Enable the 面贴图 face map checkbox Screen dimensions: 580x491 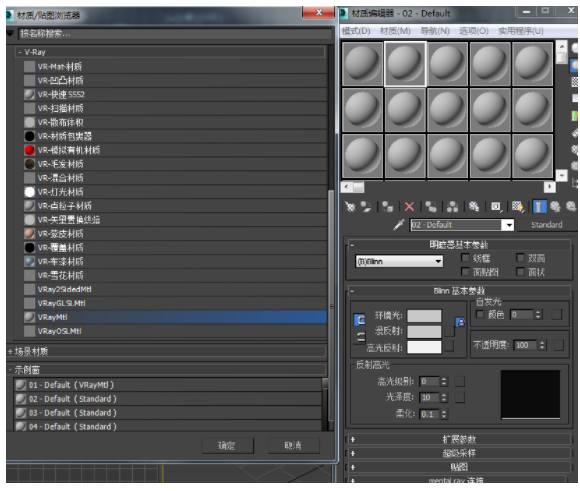[465, 272]
